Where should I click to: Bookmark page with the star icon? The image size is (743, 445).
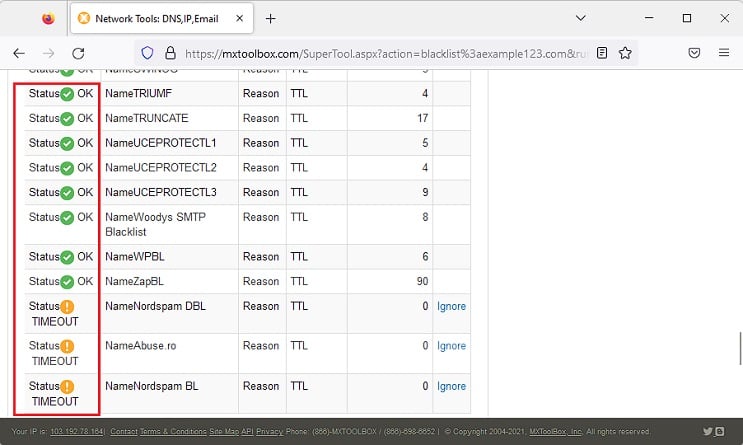[625, 53]
